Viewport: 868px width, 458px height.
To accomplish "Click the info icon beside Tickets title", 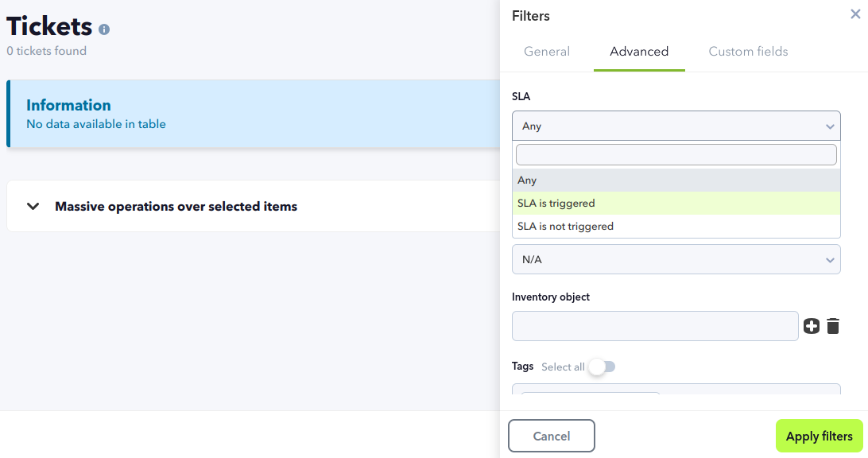I will 104,29.
